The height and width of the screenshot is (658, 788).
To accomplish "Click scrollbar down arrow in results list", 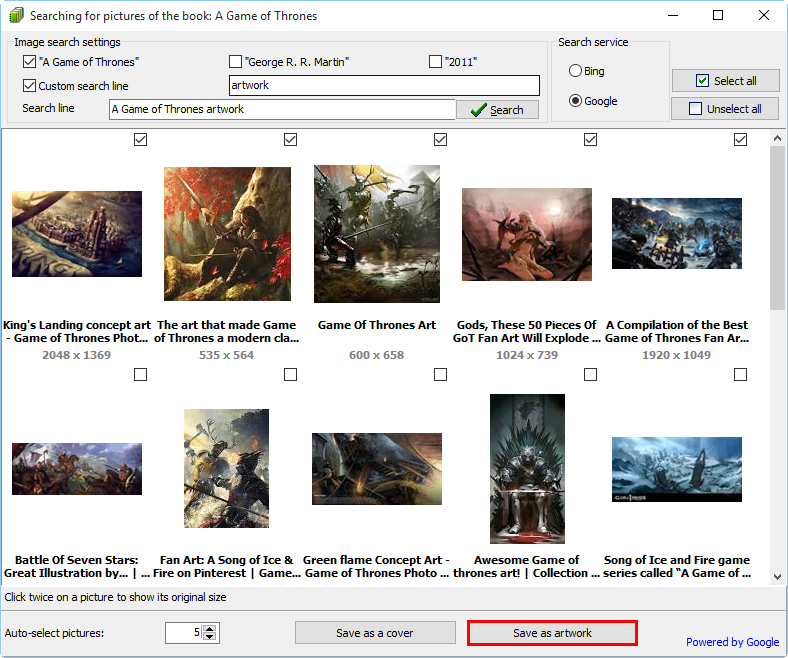I will [777, 577].
